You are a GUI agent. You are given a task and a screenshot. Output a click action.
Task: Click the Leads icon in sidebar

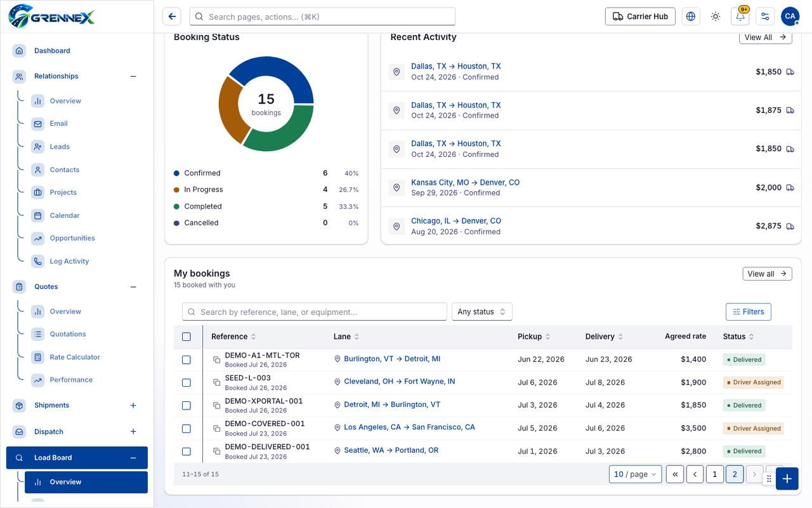tap(38, 147)
